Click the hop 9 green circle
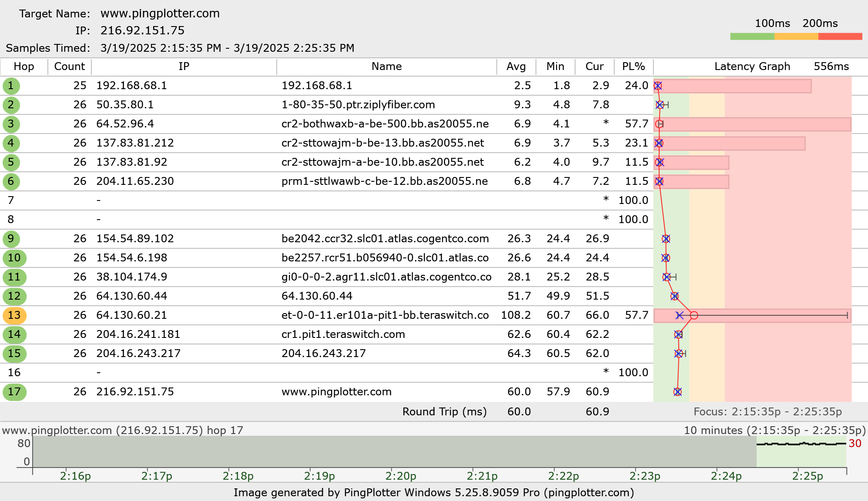 [11, 239]
